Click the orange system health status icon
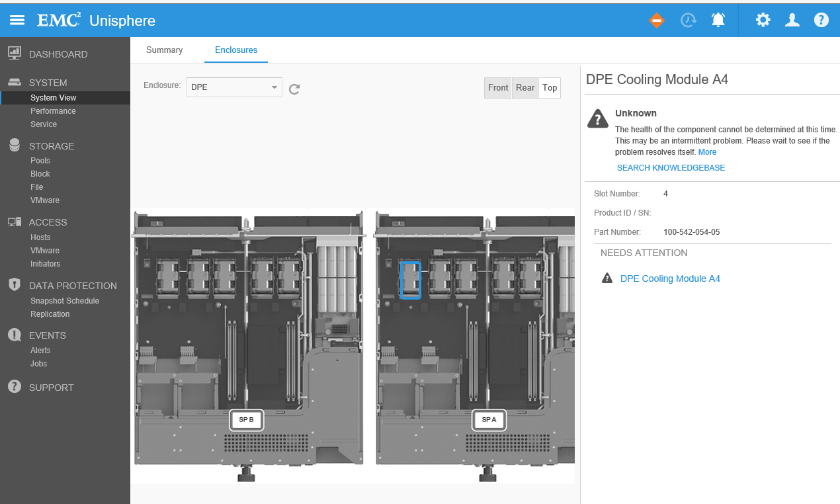The width and height of the screenshot is (840, 504). [656, 21]
